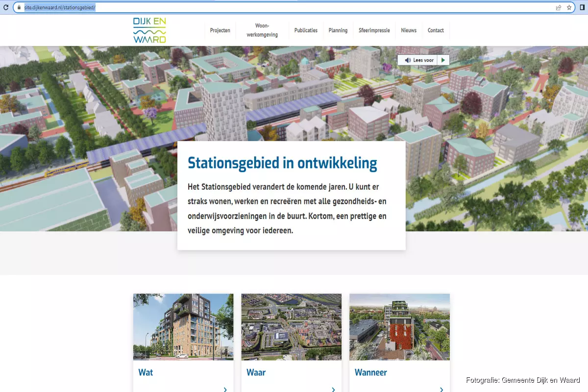This screenshot has width=588, height=392.
Task: Go to the Publicaties menu item
Action: [x=306, y=30]
